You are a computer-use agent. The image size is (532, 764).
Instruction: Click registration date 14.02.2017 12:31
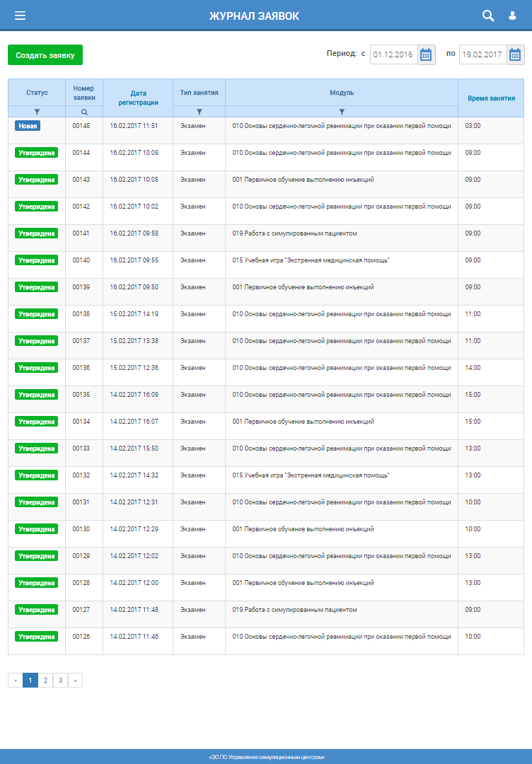tap(134, 502)
